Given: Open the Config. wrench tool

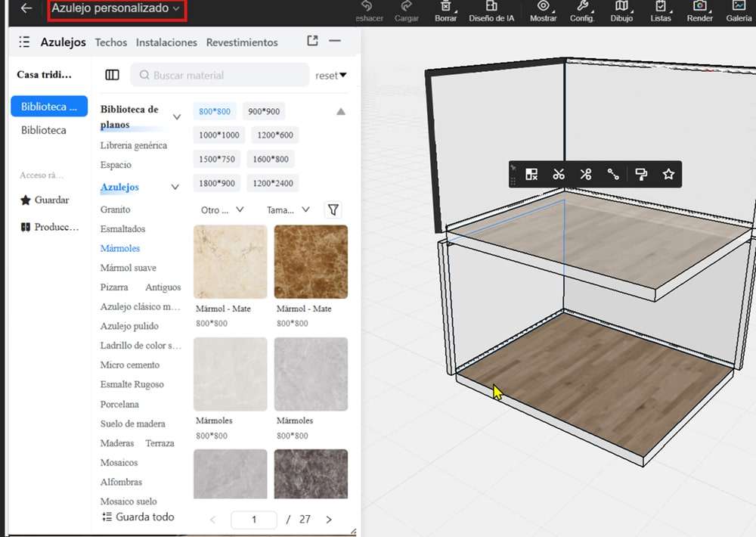Looking at the screenshot, I should (582, 11).
